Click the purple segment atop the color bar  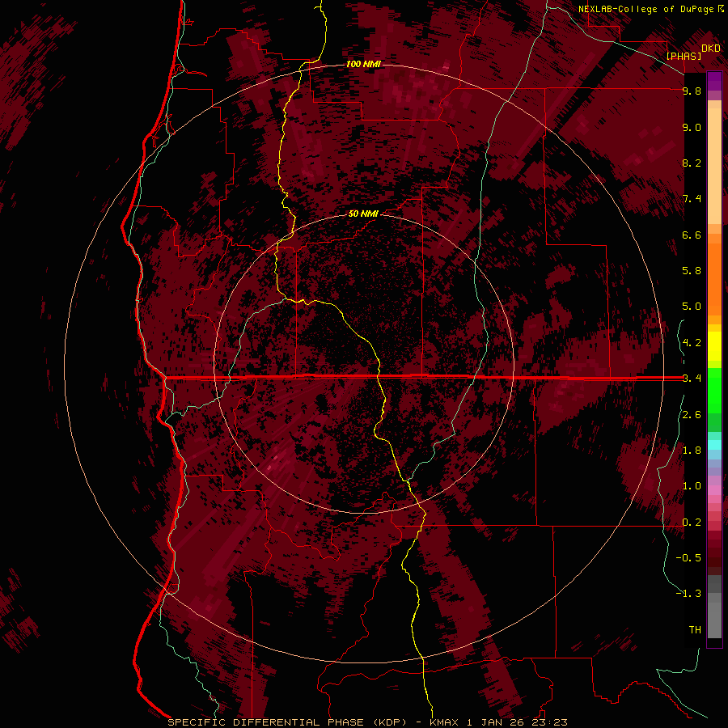pyautogui.click(x=714, y=81)
